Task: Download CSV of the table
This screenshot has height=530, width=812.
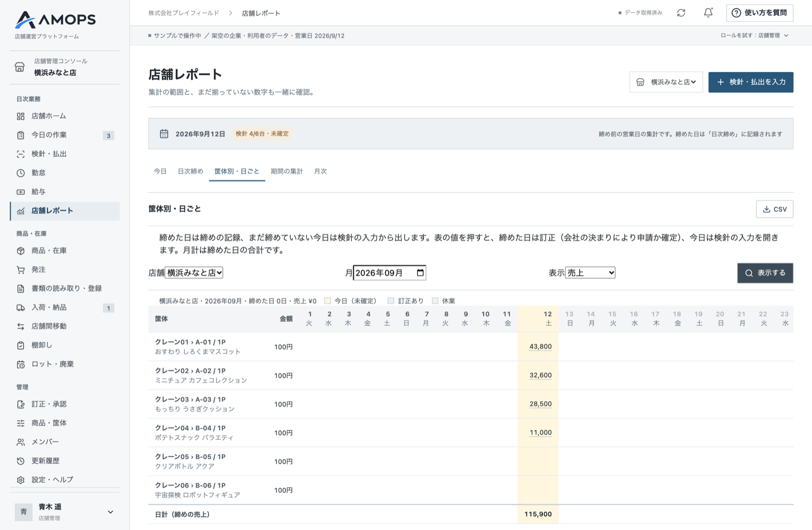Action: pyautogui.click(x=774, y=209)
